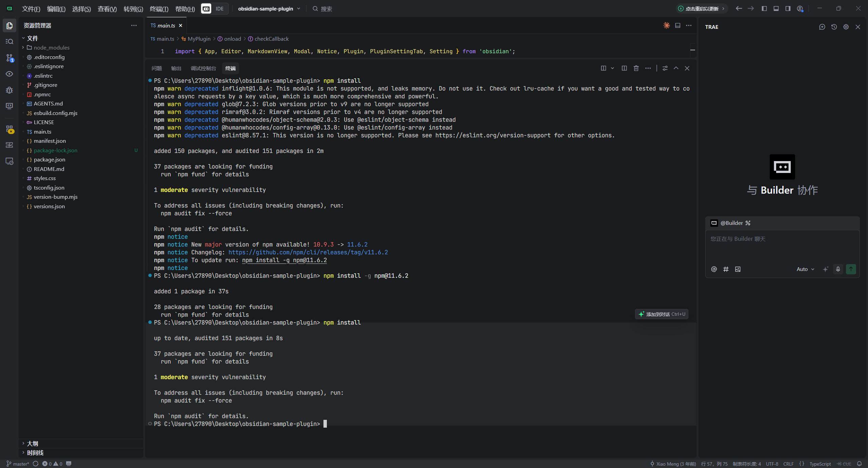Toggle the right side panel layout button
Viewport: 868px width, 468px height.
click(788, 8)
